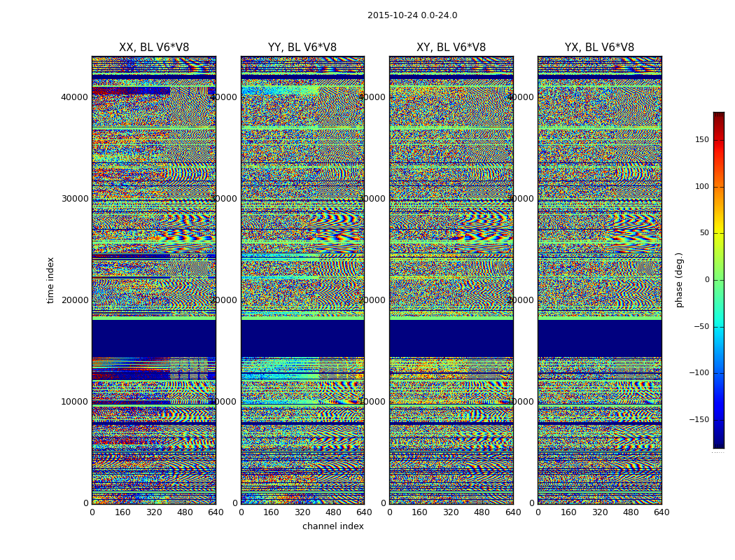
Task: Click the colorbar near 0 degrees
Action: (719, 280)
